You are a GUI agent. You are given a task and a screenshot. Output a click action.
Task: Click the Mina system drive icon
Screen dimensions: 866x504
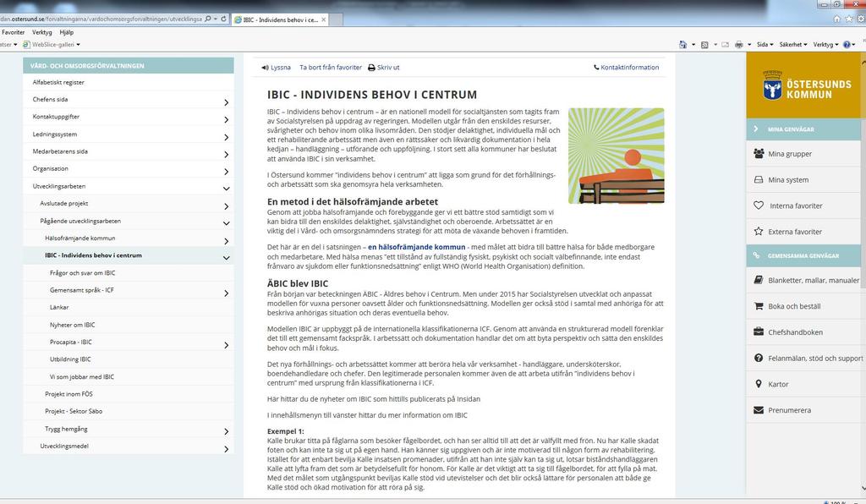[759, 179]
